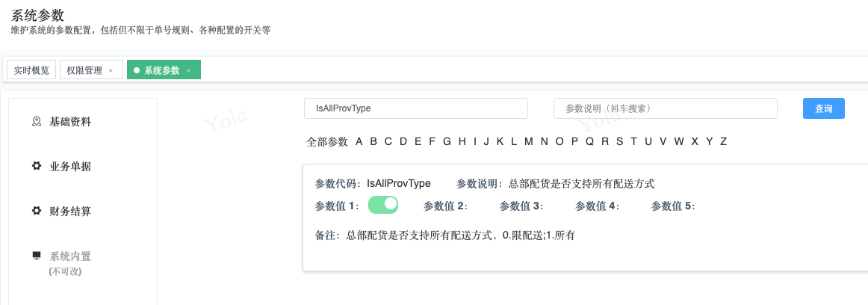Close the 系统参数 tab
Screen dimensions: 868x305
coord(188,70)
